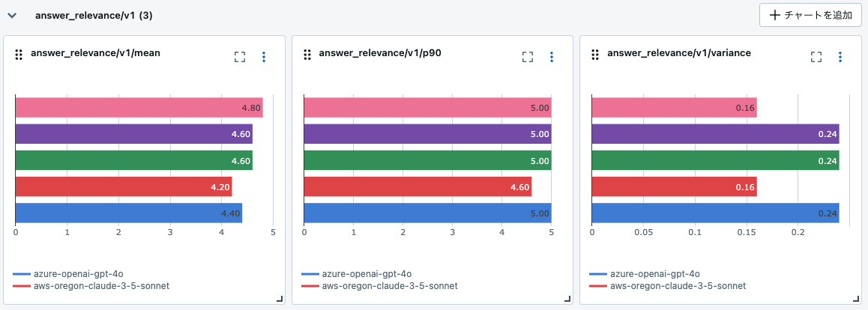Expand variance chart to fullscreen
This screenshot has width=868, height=310.
click(x=816, y=57)
